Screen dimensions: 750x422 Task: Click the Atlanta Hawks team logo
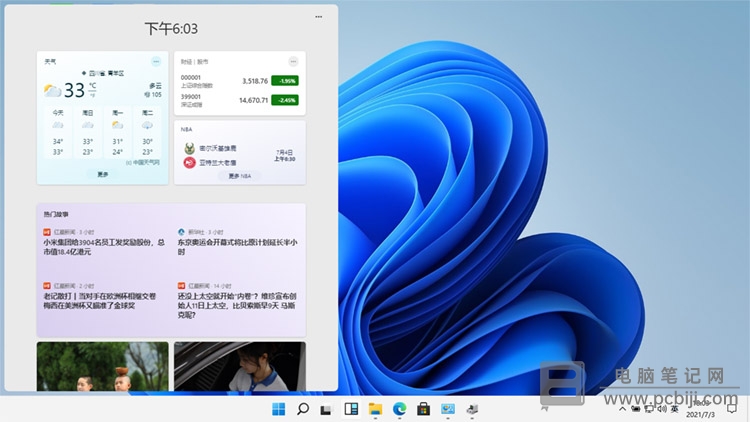pos(189,163)
